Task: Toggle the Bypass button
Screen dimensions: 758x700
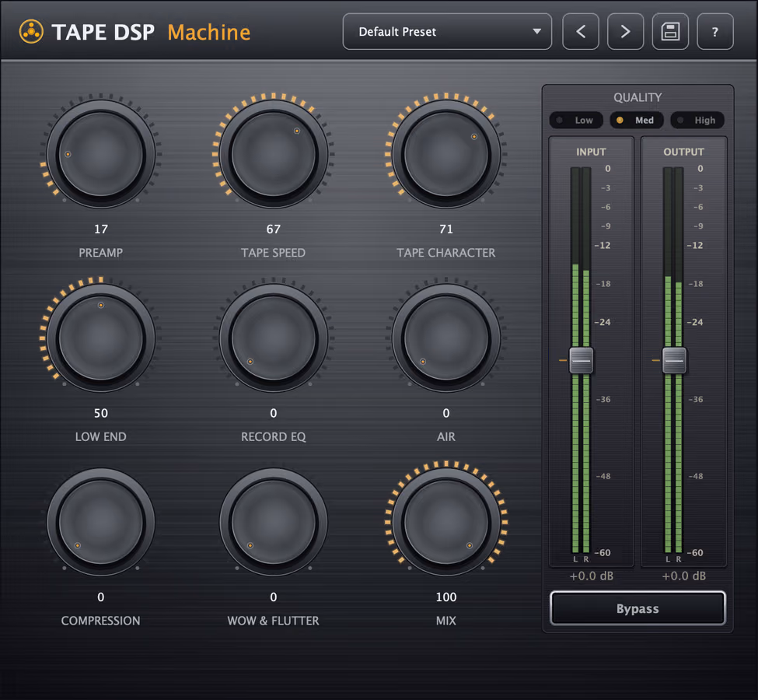Action: coord(637,608)
